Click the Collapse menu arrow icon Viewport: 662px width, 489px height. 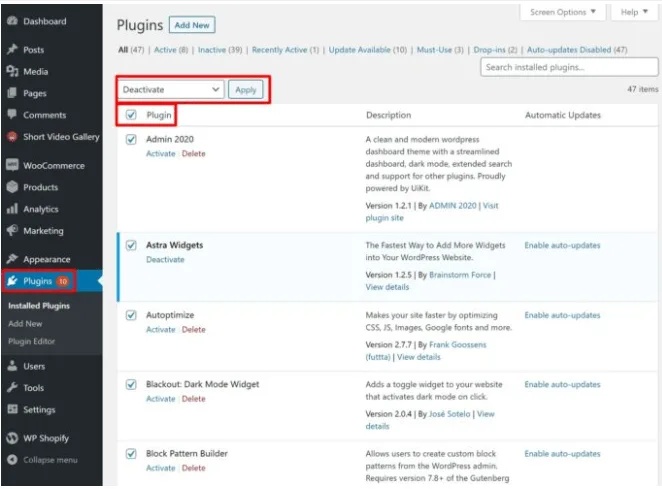(x=11, y=460)
